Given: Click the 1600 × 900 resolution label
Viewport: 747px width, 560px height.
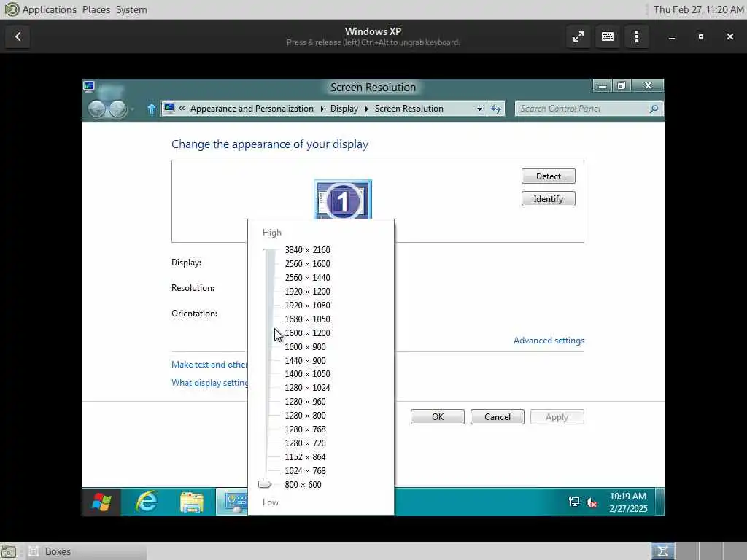Looking at the screenshot, I should 306,346.
